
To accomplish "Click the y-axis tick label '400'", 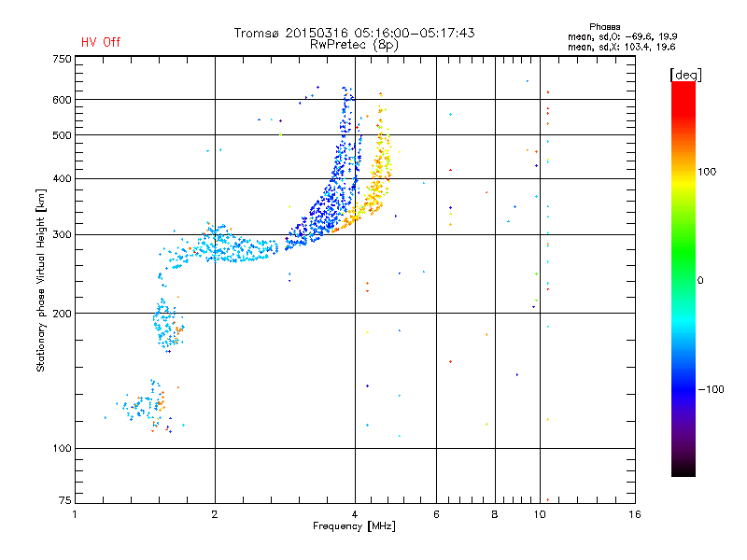I will 62,179.
